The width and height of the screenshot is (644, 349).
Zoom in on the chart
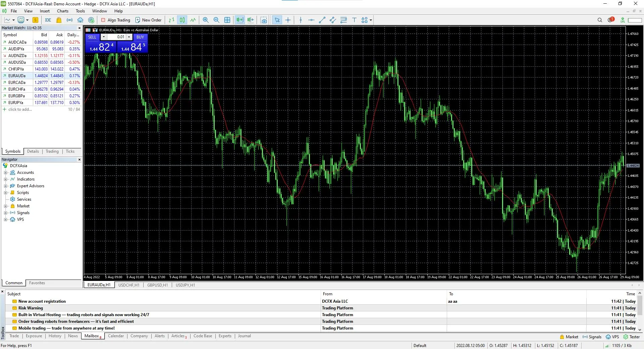click(206, 20)
